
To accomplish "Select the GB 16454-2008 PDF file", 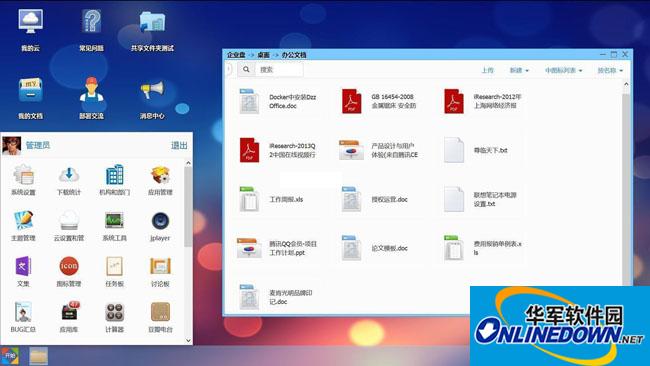I will point(351,102).
